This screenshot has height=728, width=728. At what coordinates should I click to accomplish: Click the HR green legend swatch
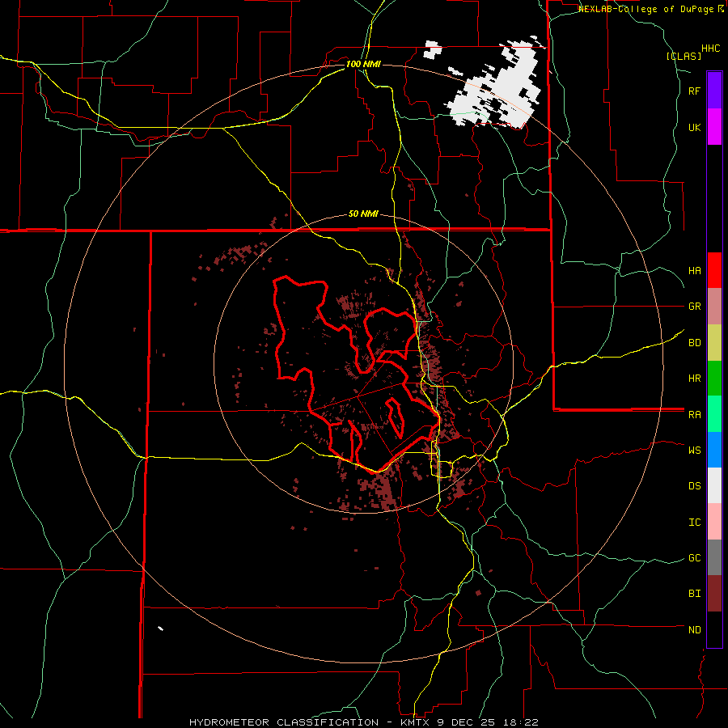[x=714, y=378]
